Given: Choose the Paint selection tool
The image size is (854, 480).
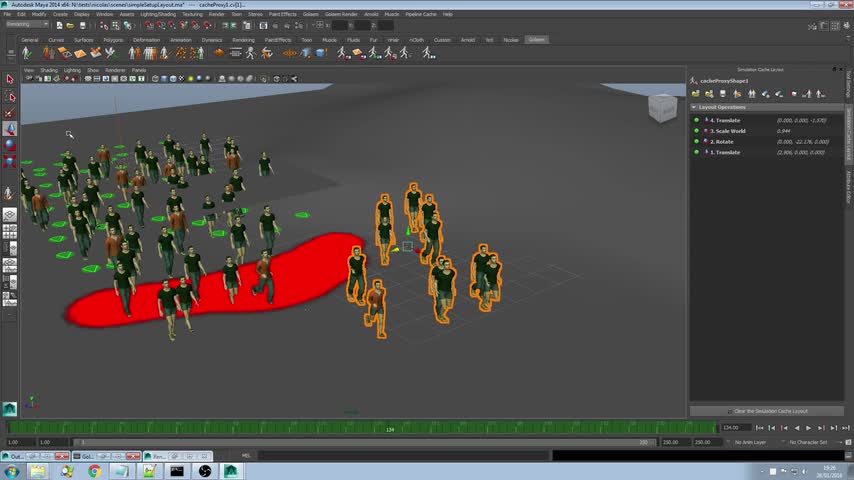Looking at the screenshot, I should [9, 113].
